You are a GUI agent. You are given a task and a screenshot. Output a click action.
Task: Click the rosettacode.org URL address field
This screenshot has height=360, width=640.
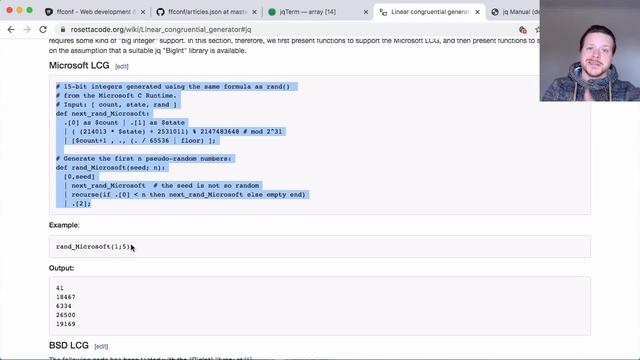pyautogui.click(x=161, y=29)
